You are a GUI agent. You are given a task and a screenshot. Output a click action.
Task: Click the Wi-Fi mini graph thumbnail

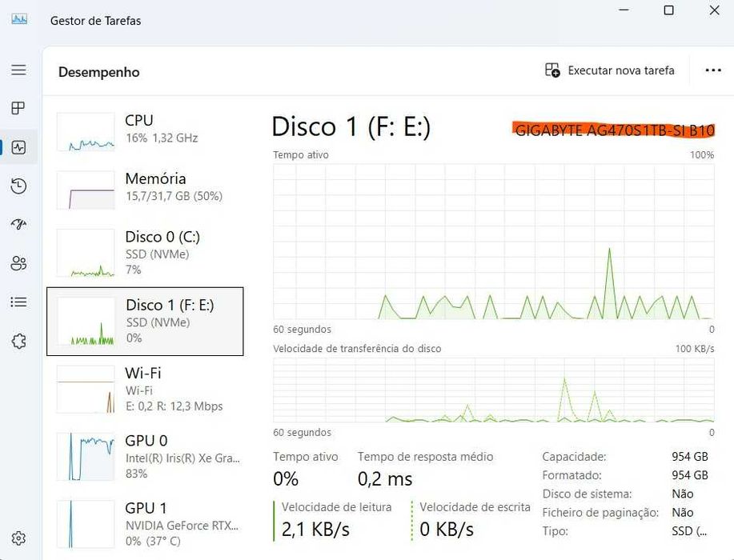[86, 390]
